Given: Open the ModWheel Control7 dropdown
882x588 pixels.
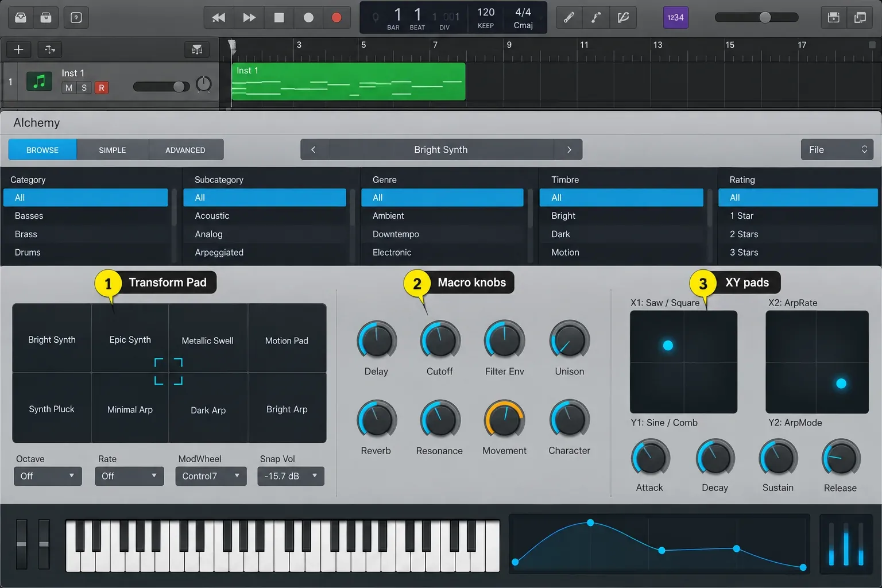Looking at the screenshot, I should [211, 476].
